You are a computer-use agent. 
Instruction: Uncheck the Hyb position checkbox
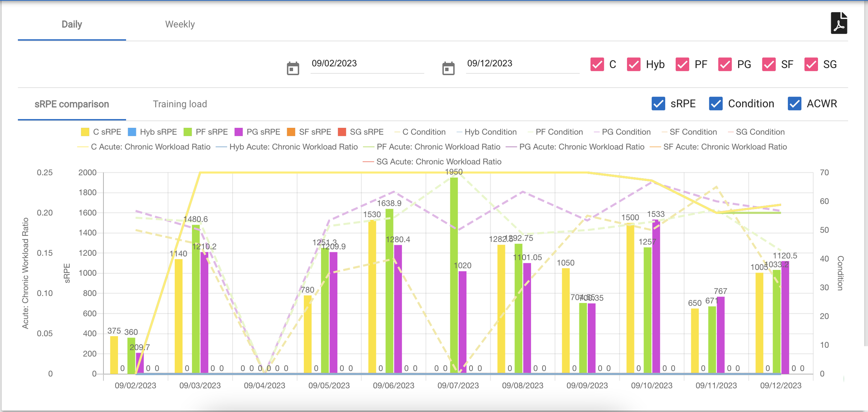[x=633, y=65]
